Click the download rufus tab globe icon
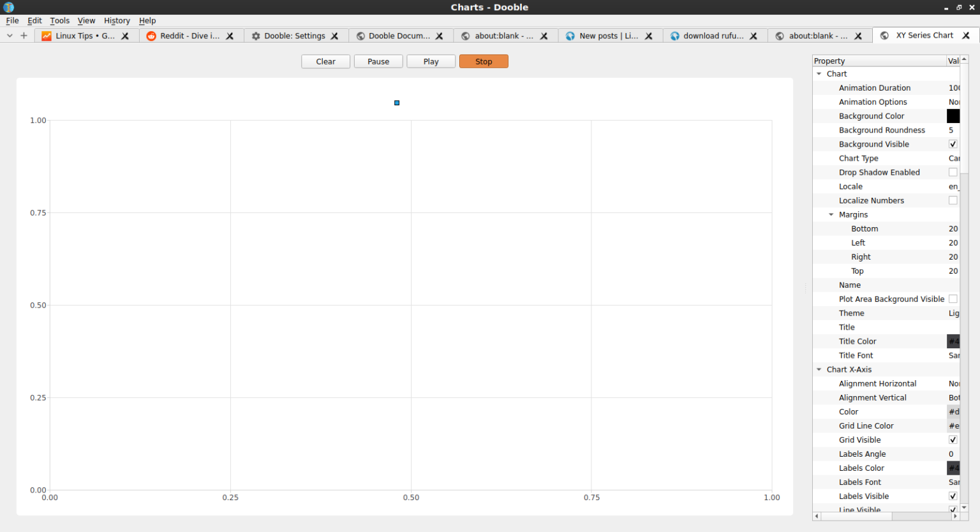The height and width of the screenshot is (532, 980). (x=674, y=36)
